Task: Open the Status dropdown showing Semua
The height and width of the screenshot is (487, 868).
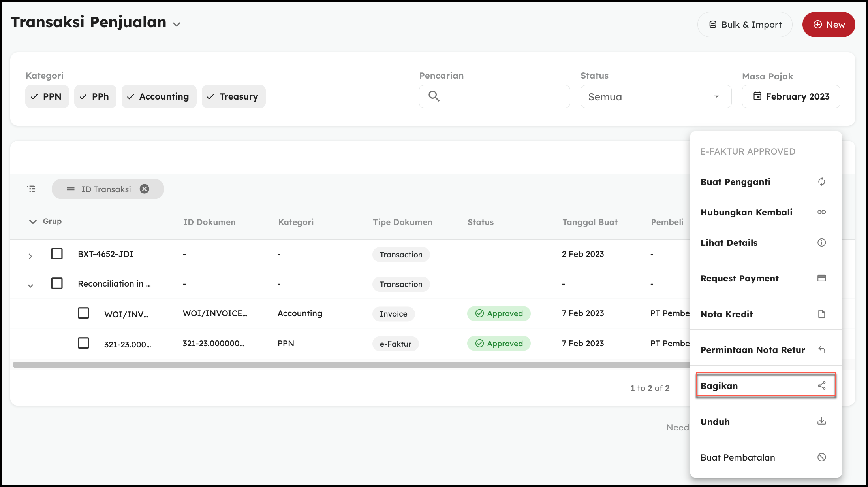Action: coord(656,96)
